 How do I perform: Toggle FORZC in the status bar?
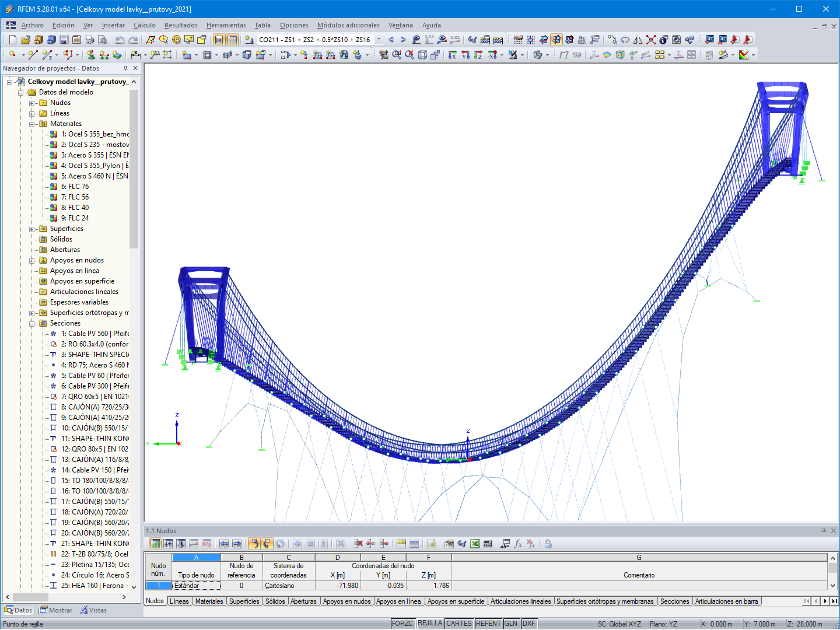coord(402,623)
